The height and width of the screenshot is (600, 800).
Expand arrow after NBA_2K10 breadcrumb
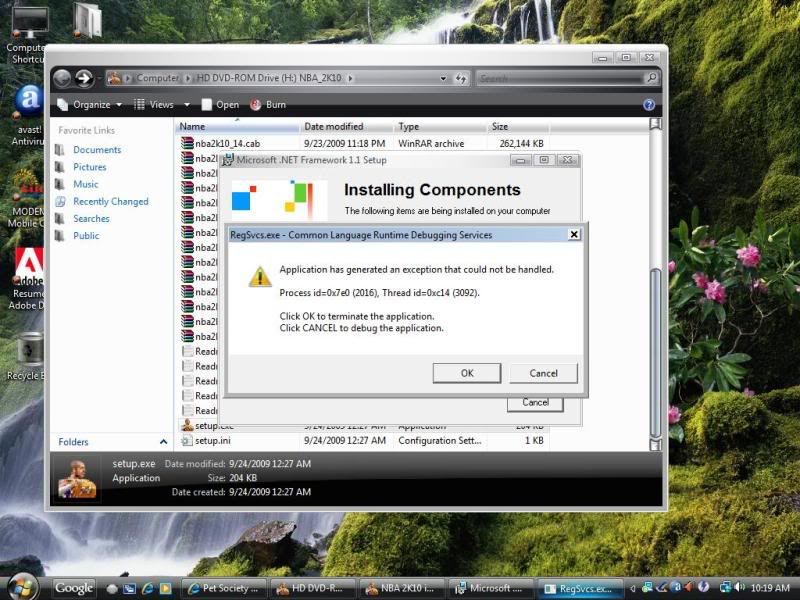coord(351,78)
